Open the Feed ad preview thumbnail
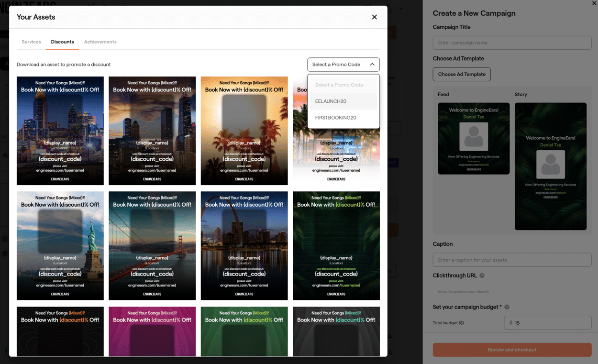This screenshot has height=364, width=598. 474,139
